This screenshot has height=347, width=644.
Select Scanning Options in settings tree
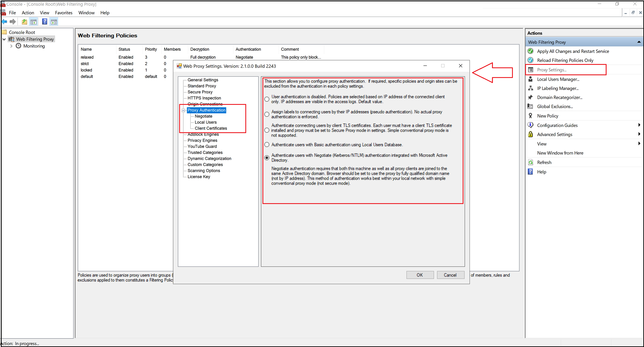pos(204,171)
